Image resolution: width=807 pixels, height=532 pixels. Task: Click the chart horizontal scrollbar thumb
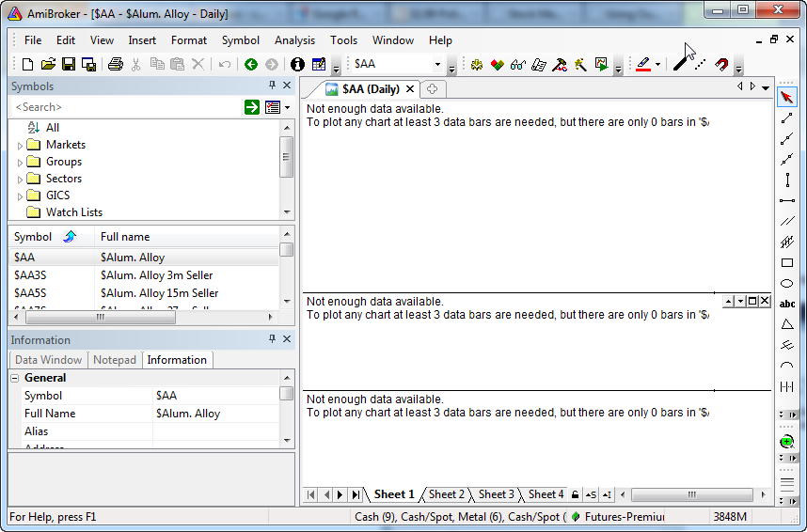pos(691,495)
